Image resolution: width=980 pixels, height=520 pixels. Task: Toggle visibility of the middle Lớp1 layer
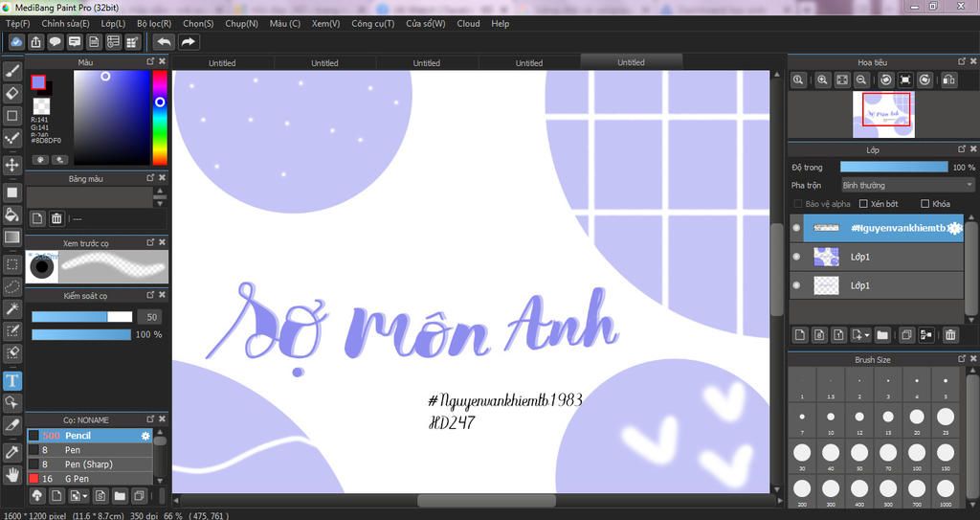click(x=796, y=257)
